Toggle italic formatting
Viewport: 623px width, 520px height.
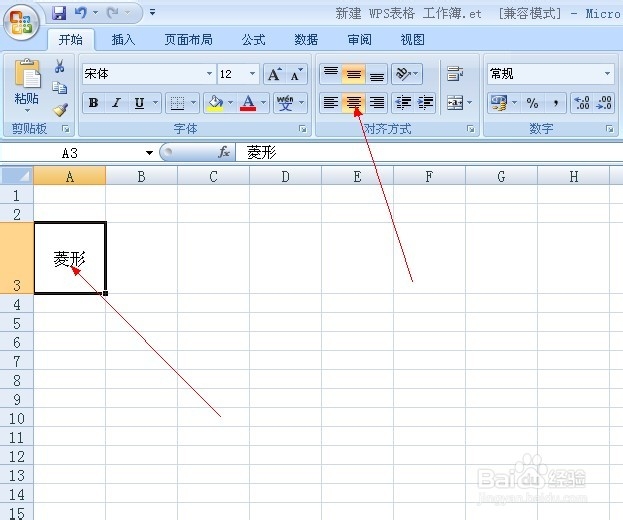(x=116, y=103)
